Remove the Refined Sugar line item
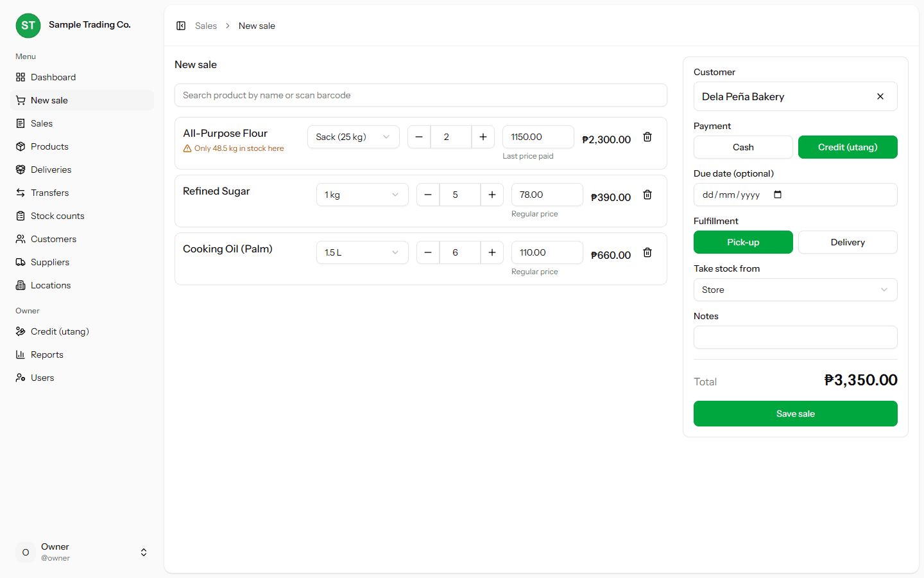 pyautogui.click(x=647, y=195)
